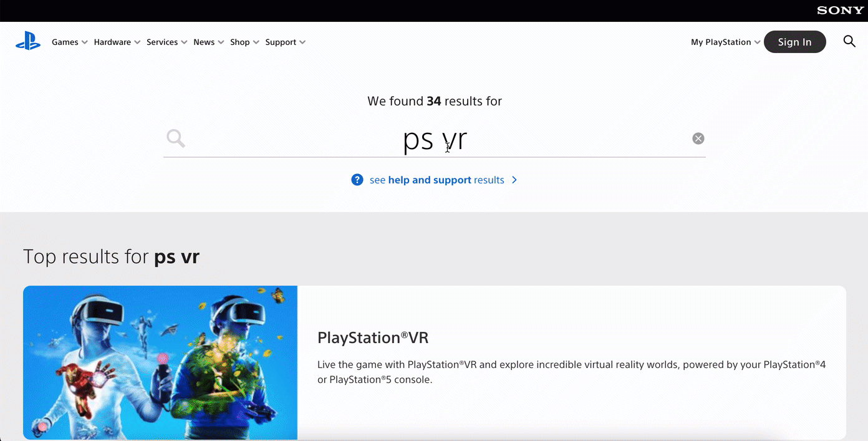
Task: Visit the SONY logo in top bar
Action: point(841,11)
